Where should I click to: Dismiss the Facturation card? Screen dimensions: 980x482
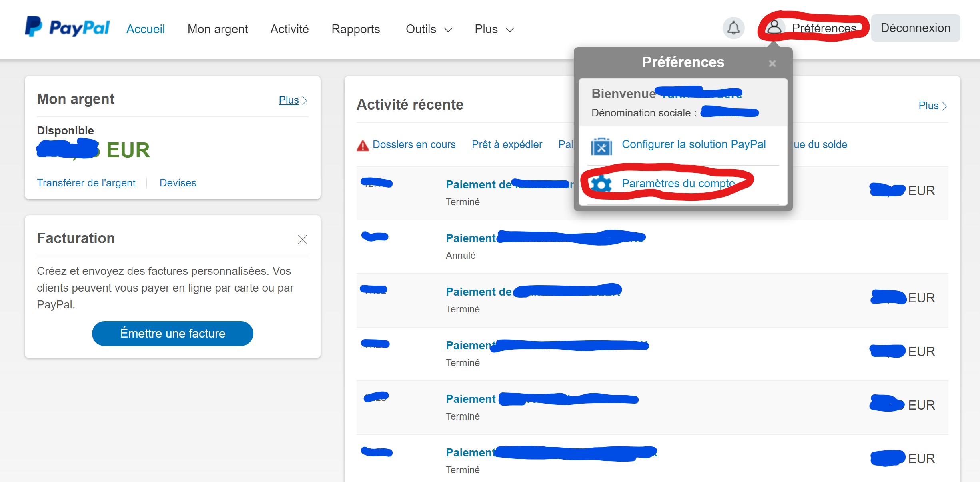302,239
